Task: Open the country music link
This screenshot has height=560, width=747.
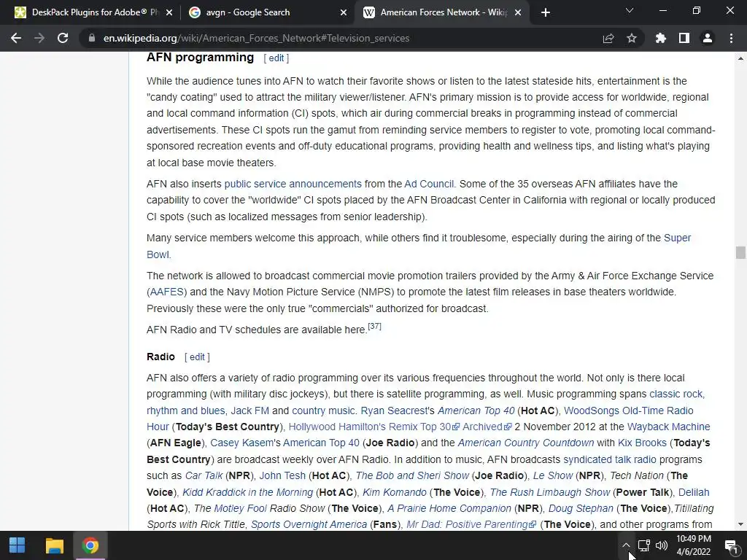Action: (323, 411)
